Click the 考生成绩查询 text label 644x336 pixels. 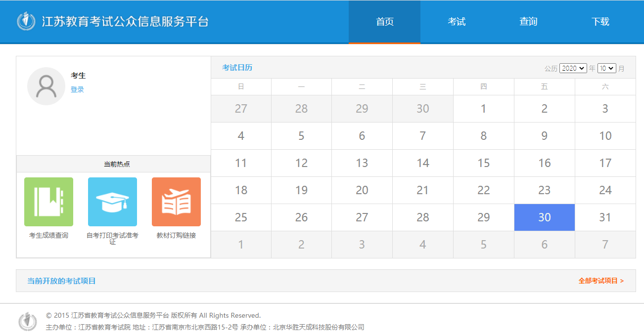pos(48,236)
